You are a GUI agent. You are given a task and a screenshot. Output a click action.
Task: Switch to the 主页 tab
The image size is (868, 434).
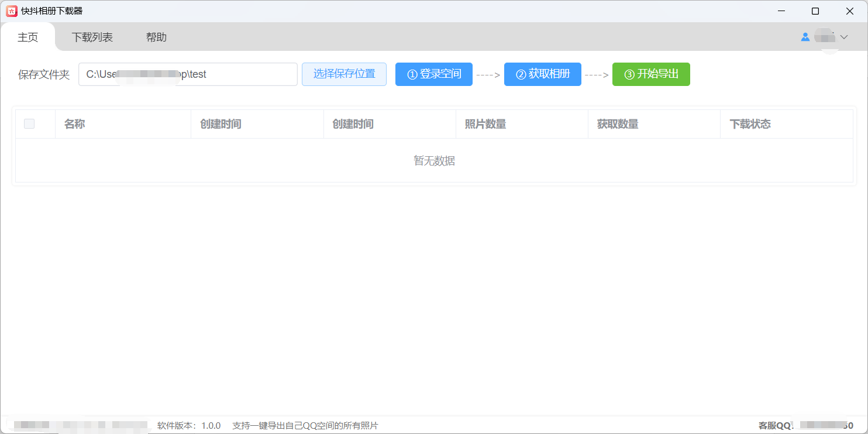point(28,37)
